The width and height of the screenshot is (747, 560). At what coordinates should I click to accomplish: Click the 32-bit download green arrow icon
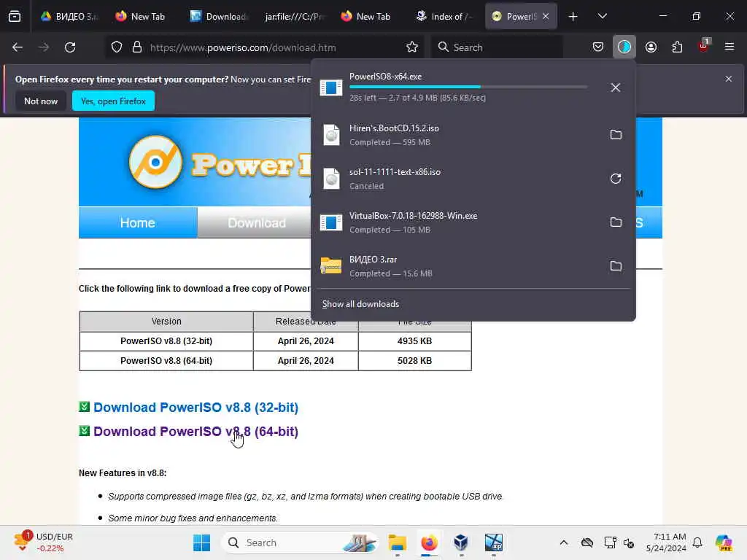click(x=85, y=407)
